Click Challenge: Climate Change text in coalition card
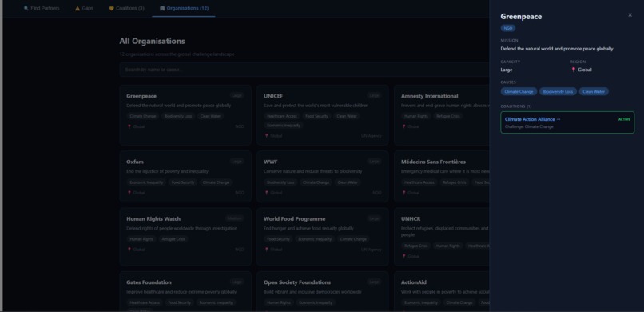The image size is (644, 312). point(529,126)
